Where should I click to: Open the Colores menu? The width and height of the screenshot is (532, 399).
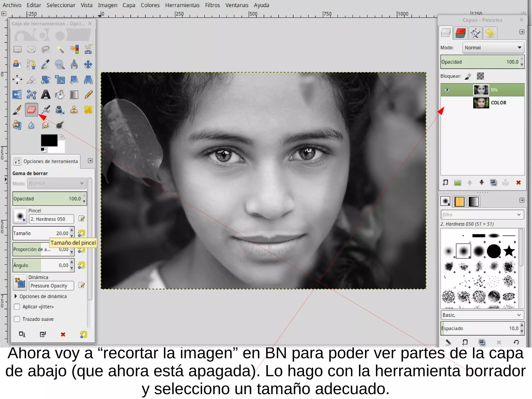[150, 5]
